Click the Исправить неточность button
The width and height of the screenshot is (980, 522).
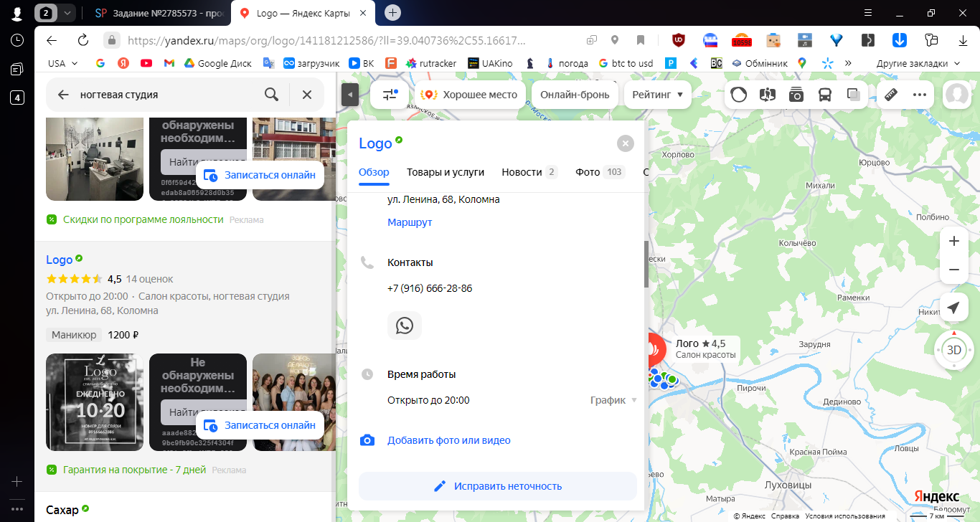point(498,486)
